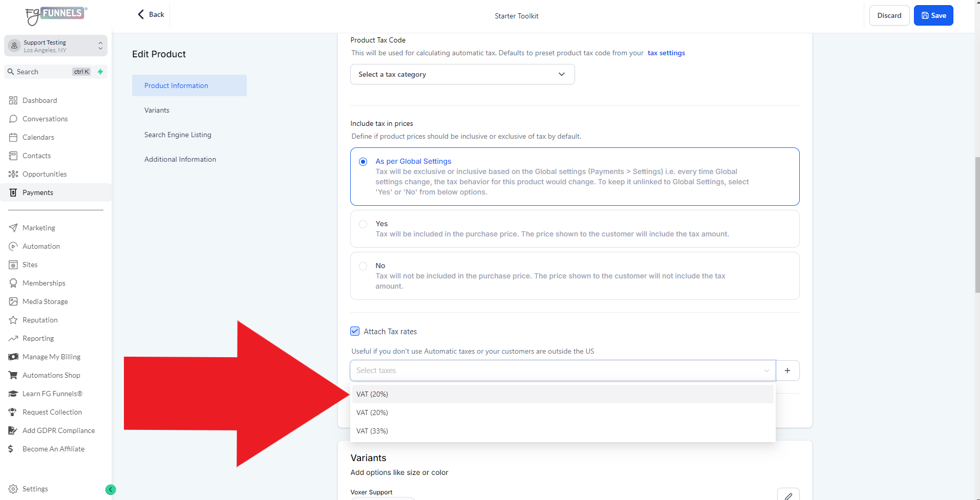Collapse sidebar with green chevron button
The width and height of the screenshot is (980, 500).
pyautogui.click(x=111, y=490)
